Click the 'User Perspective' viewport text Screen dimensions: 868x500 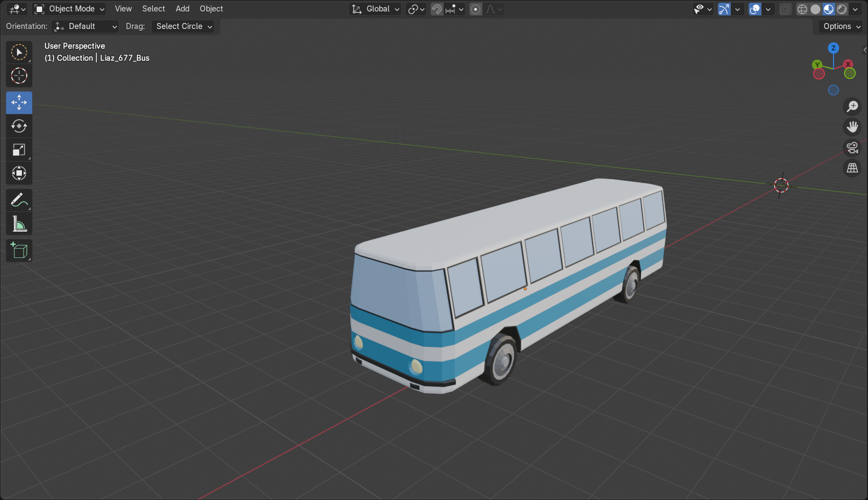coord(74,46)
